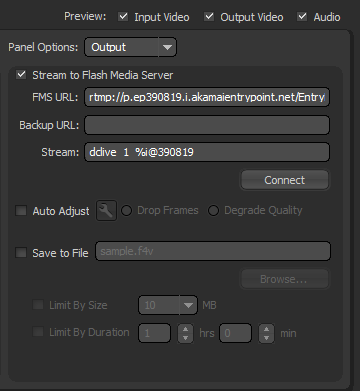Click the FMS URL: label
This screenshot has height=391, width=360.
tap(55, 97)
